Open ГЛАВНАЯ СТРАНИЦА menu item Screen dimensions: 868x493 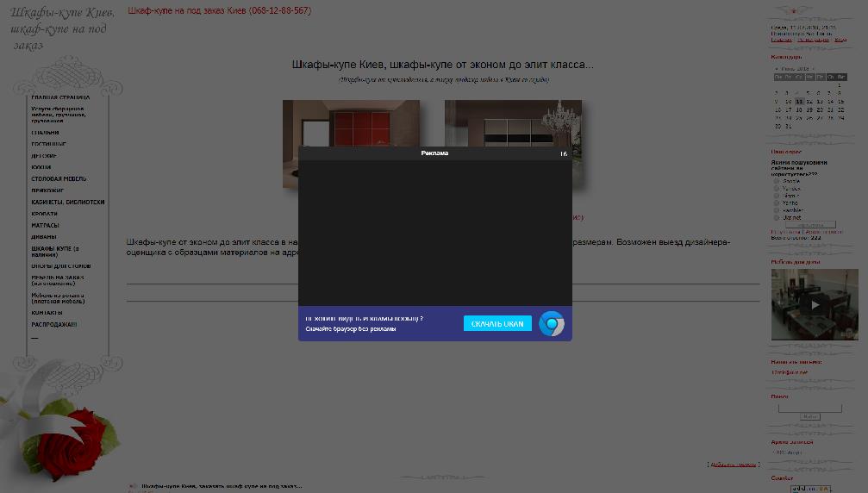click(x=60, y=97)
